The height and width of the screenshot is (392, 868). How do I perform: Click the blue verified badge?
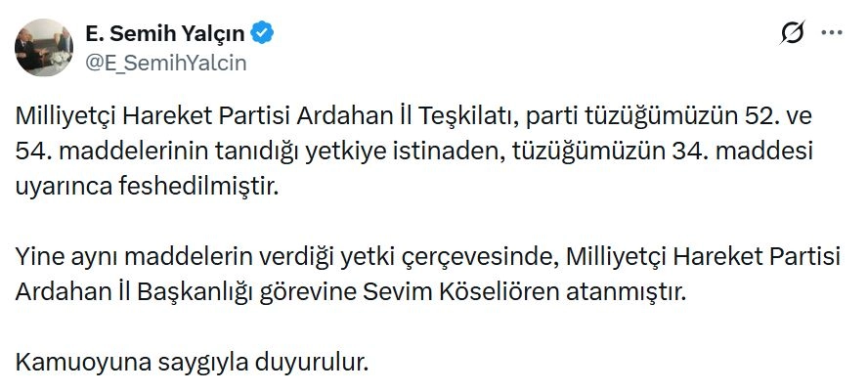pyautogui.click(x=263, y=35)
